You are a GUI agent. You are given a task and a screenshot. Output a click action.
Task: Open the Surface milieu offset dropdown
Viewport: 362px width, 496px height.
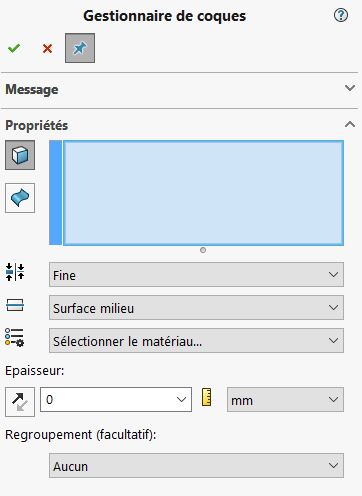196,308
